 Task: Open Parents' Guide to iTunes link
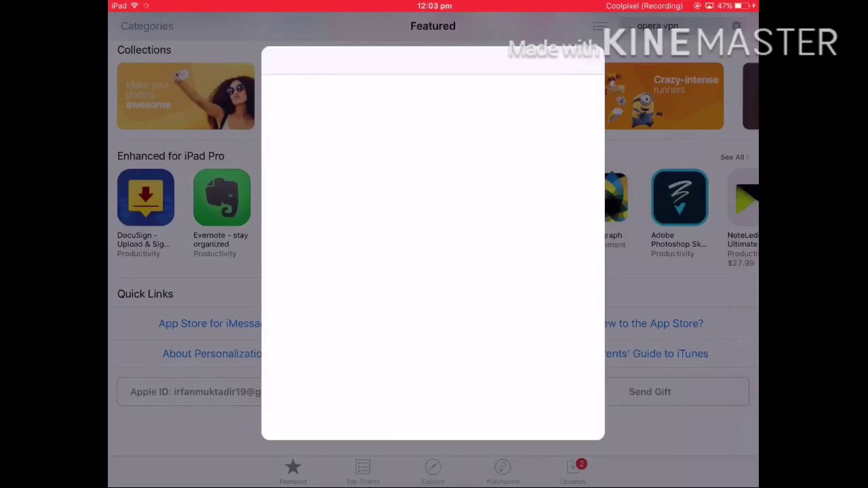(x=656, y=353)
